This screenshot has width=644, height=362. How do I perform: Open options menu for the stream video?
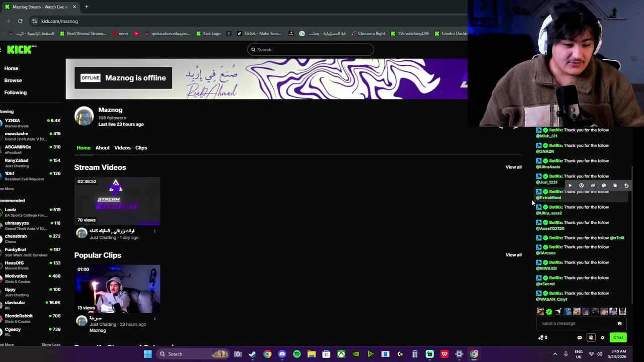(x=155, y=231)
